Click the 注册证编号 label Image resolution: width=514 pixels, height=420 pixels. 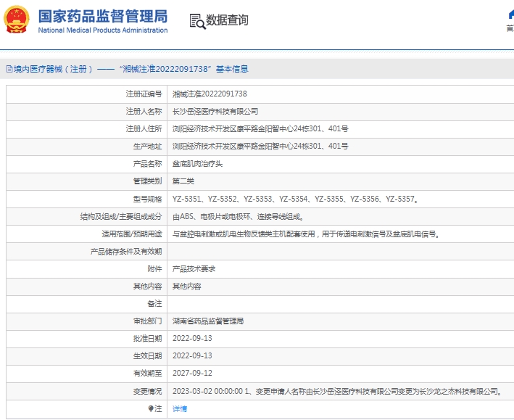coord(144,94)
